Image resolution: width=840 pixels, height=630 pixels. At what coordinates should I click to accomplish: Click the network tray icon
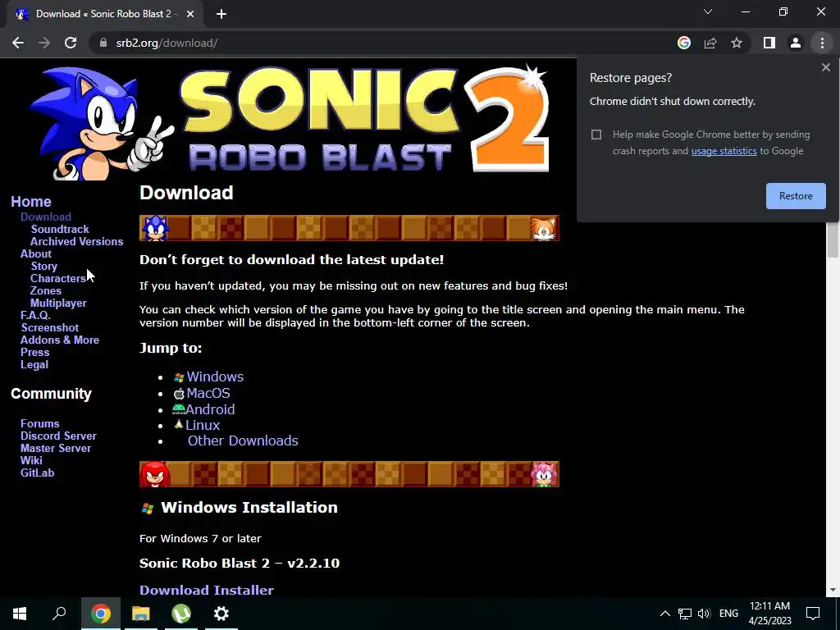pyautogui.click(x=685, y=614)
